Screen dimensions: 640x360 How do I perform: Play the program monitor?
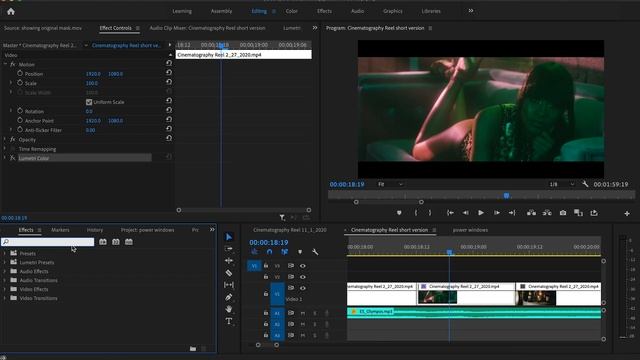pos(481,213)
